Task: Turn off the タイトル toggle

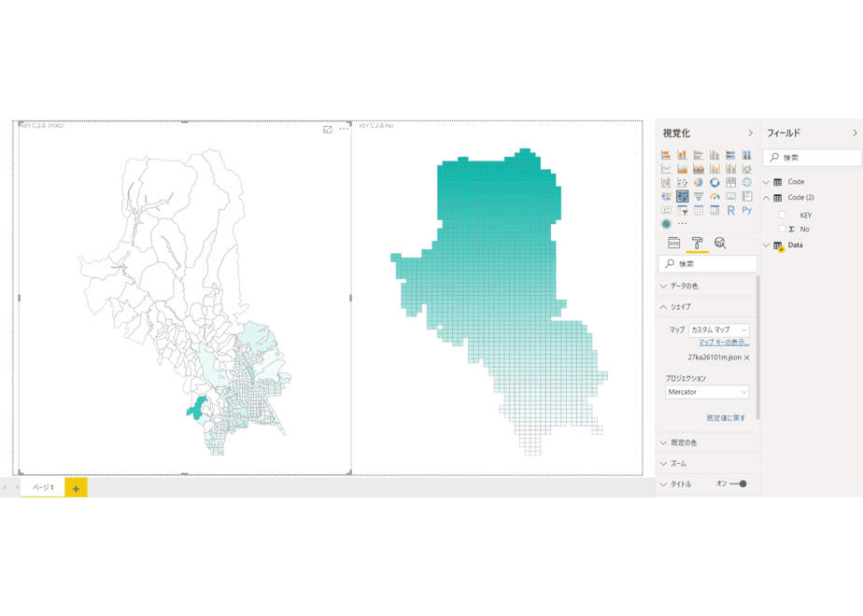Action: click(738, 484)
